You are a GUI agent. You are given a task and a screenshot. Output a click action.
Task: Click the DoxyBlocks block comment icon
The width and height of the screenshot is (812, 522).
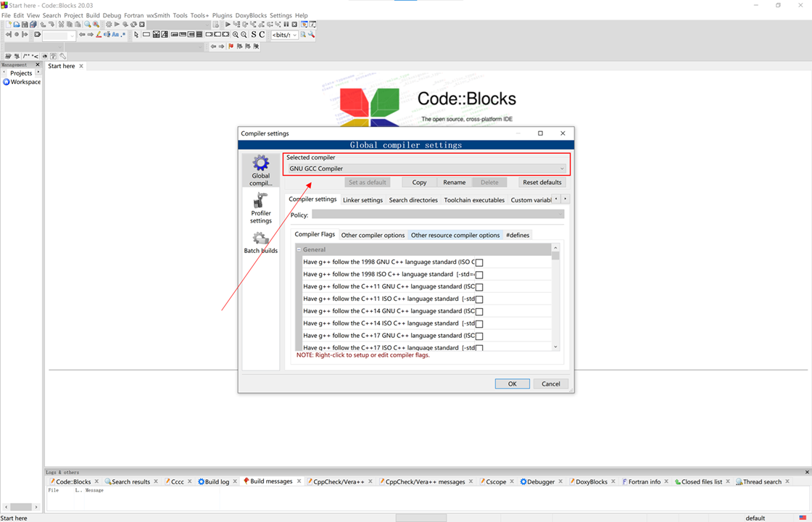[26, 56]
